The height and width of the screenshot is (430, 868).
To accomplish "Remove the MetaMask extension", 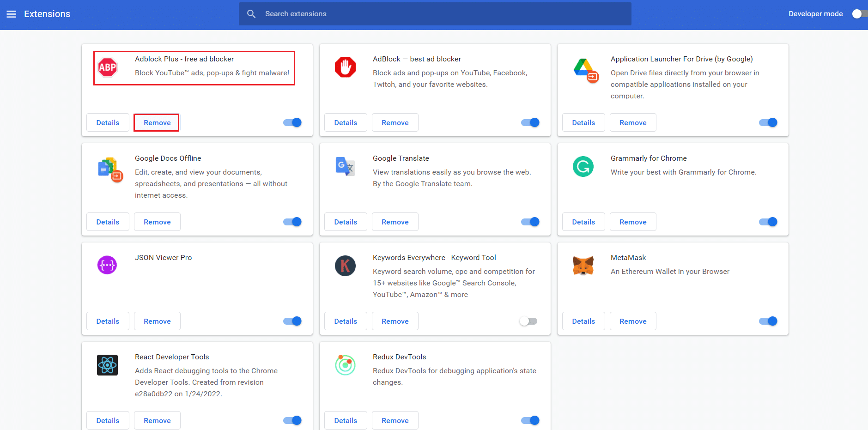I will pos(633,321).
